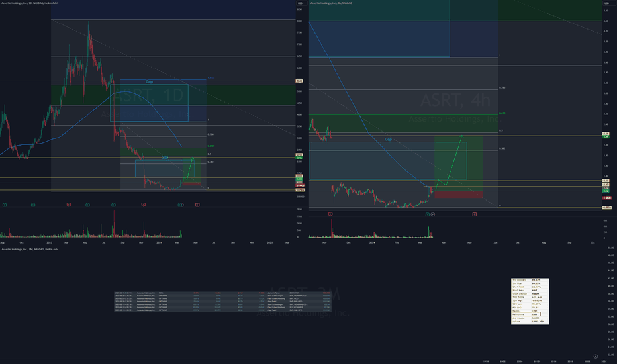Click the go-to-realtime icon on the 3M chart
Viewport: 617px width, 364px height.
595,357
